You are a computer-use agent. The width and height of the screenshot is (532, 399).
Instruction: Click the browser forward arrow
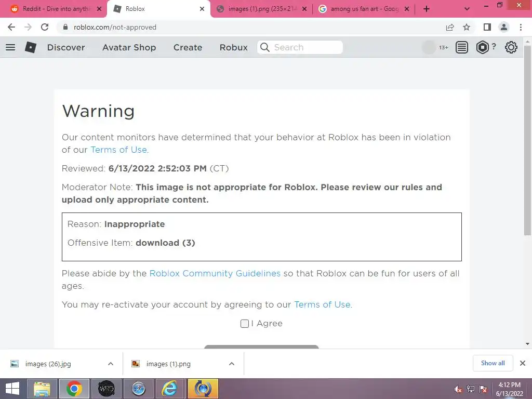point(28,27)
